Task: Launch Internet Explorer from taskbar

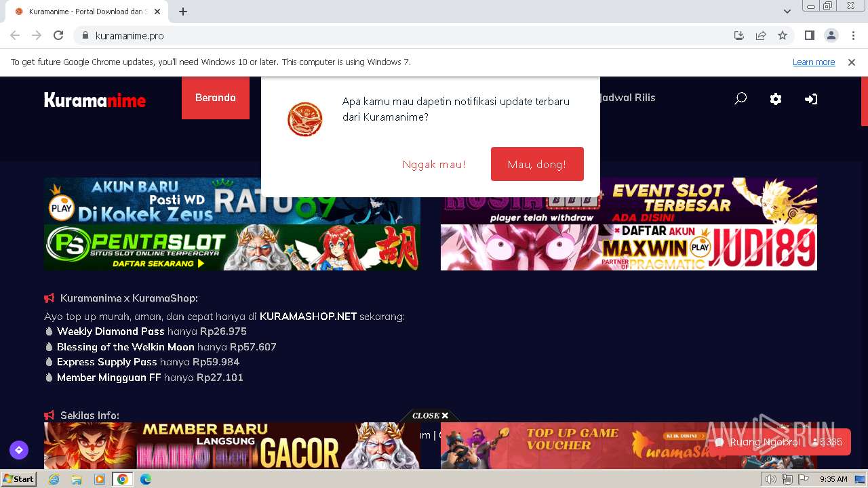Action: [54, 479]
